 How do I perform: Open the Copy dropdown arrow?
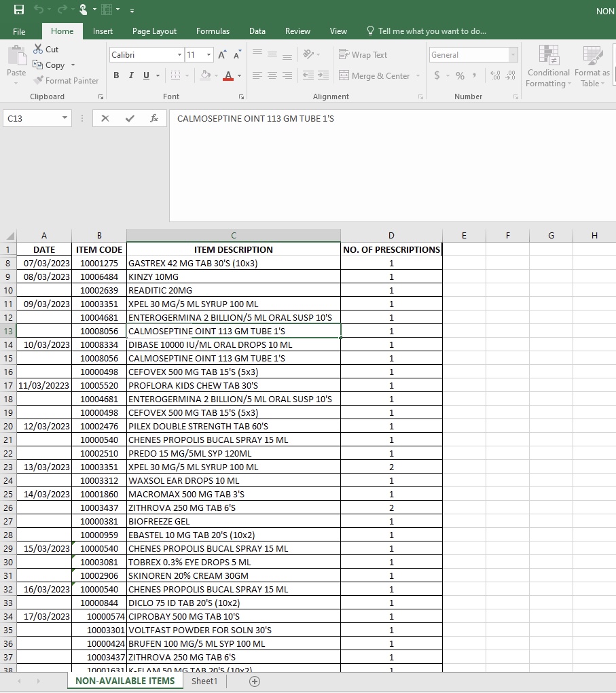73,65
